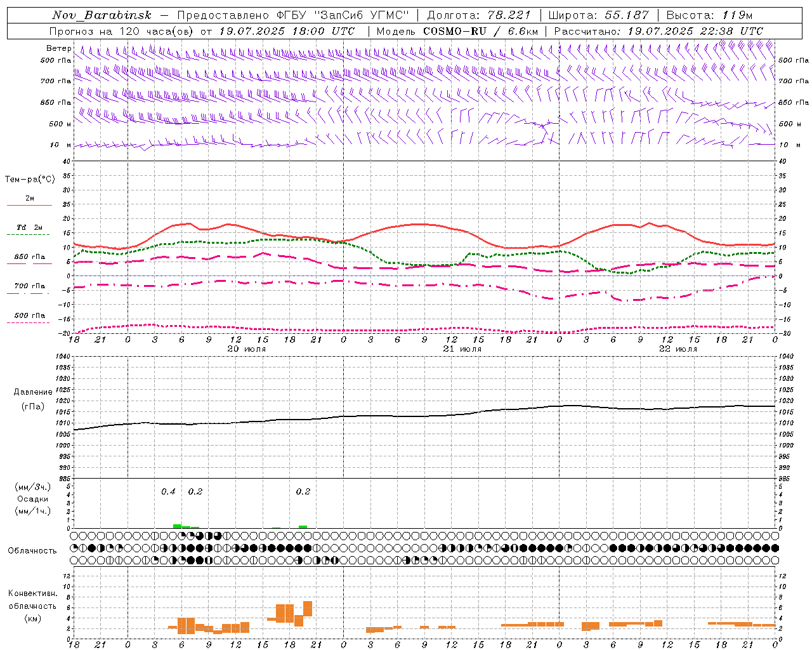Click the 700 гПа temperature legend entry
Screen dimensions: 812x650
(x=29, y=286)
